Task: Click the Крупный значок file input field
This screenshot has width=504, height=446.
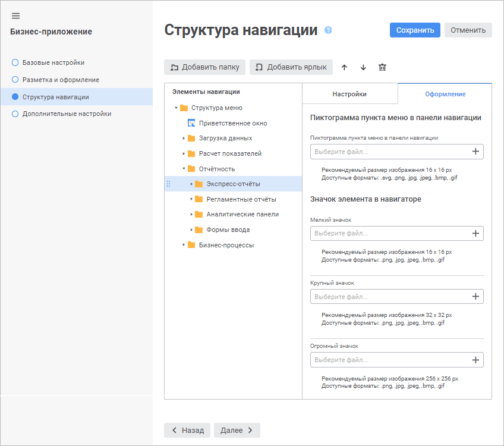Action: [389, 297]
